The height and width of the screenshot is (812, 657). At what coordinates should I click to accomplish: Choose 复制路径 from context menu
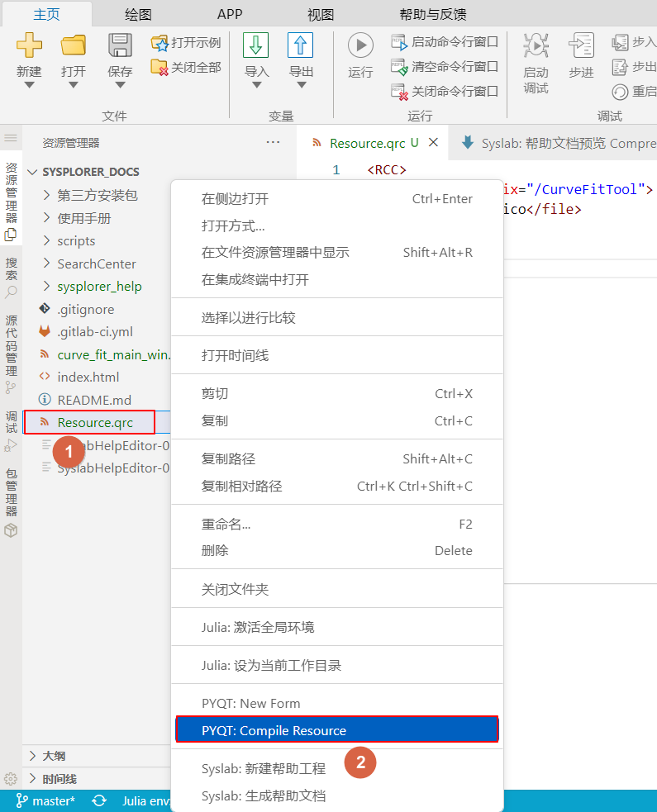[337, 458]
